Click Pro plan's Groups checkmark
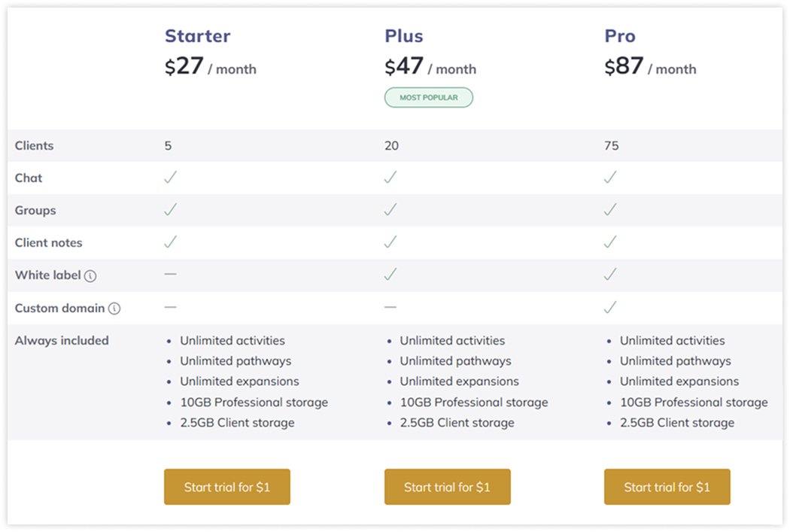Image resolution: width=790 pixels, height=532 pixels. click(610, 210)
